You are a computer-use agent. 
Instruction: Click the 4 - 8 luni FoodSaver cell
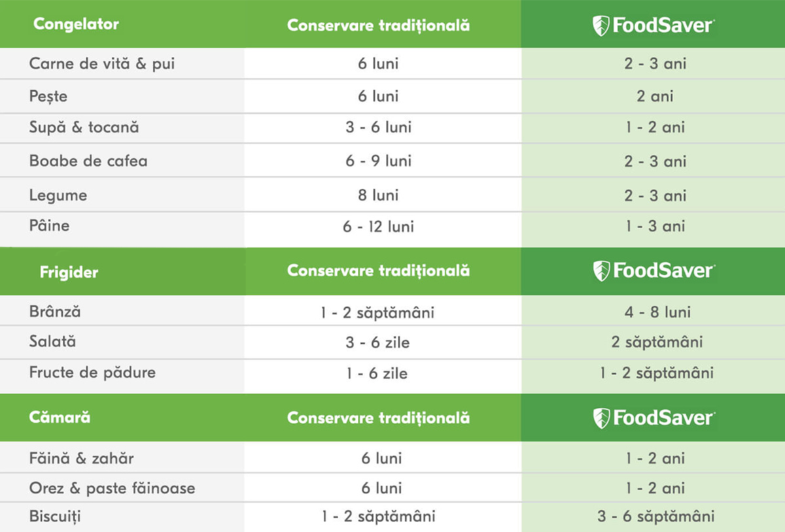click(x=655, y=312)
